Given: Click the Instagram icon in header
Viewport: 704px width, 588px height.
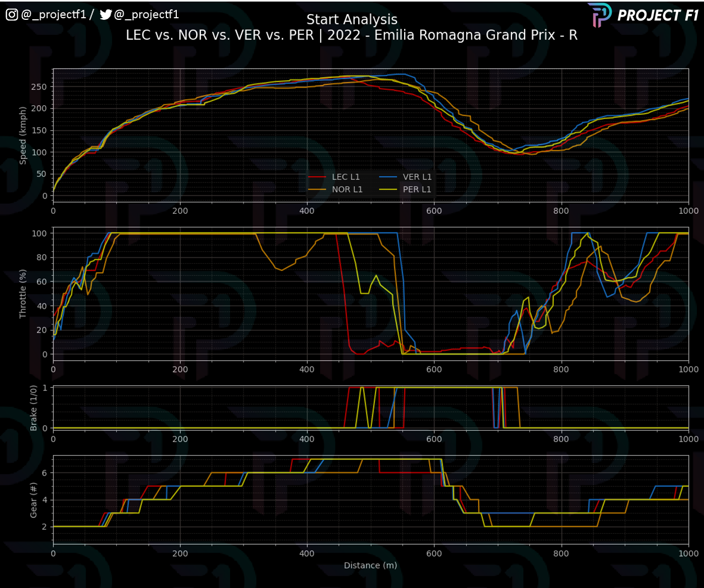Looking at the screenshot, I should (11, 15).
